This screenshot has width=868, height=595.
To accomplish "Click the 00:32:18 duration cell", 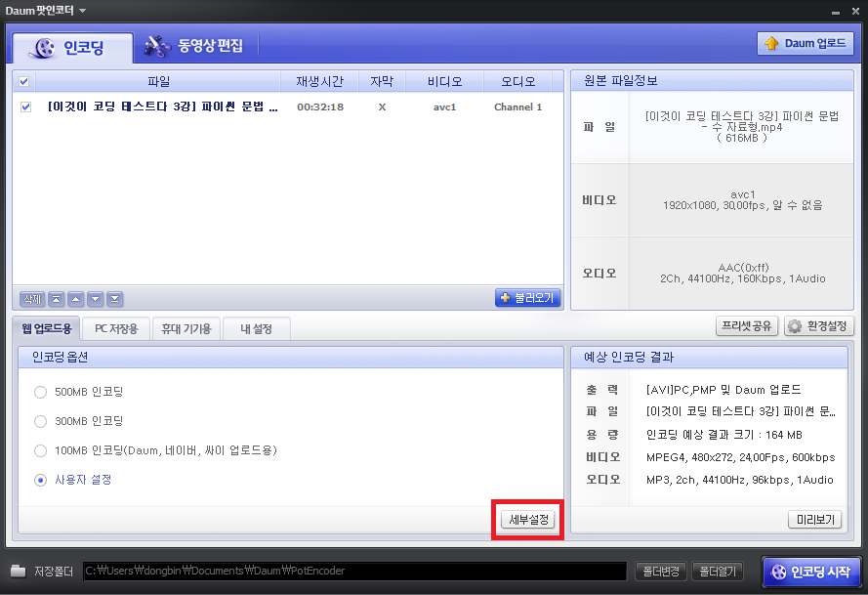I will click(320, 106).
